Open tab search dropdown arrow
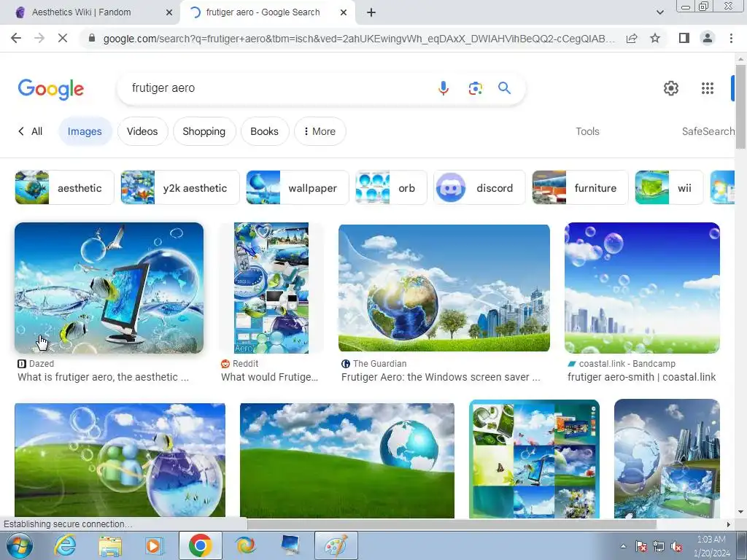Viewport: 747px width, 560px height. pyautogui.click(x=659, y=12)
